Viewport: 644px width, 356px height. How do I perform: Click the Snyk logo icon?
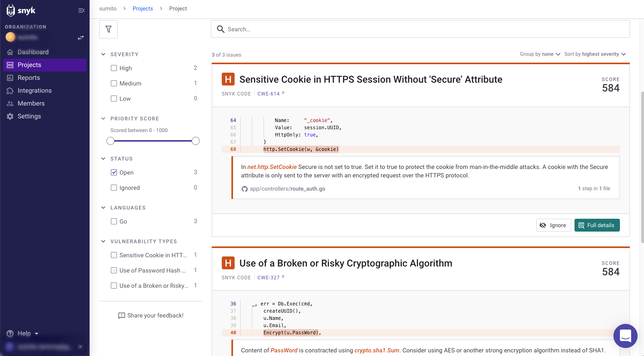[11, 10]
